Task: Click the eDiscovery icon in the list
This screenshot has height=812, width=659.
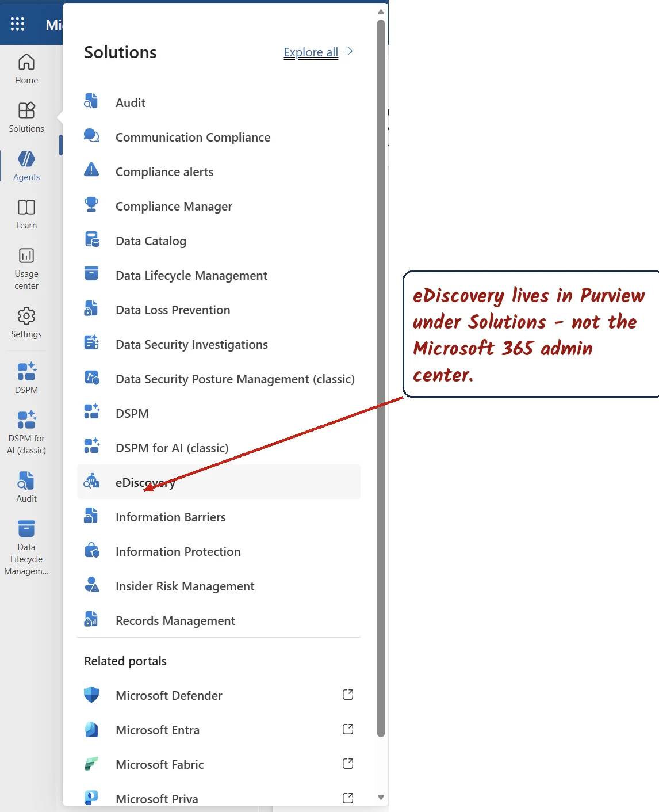Action: point(91,482)
